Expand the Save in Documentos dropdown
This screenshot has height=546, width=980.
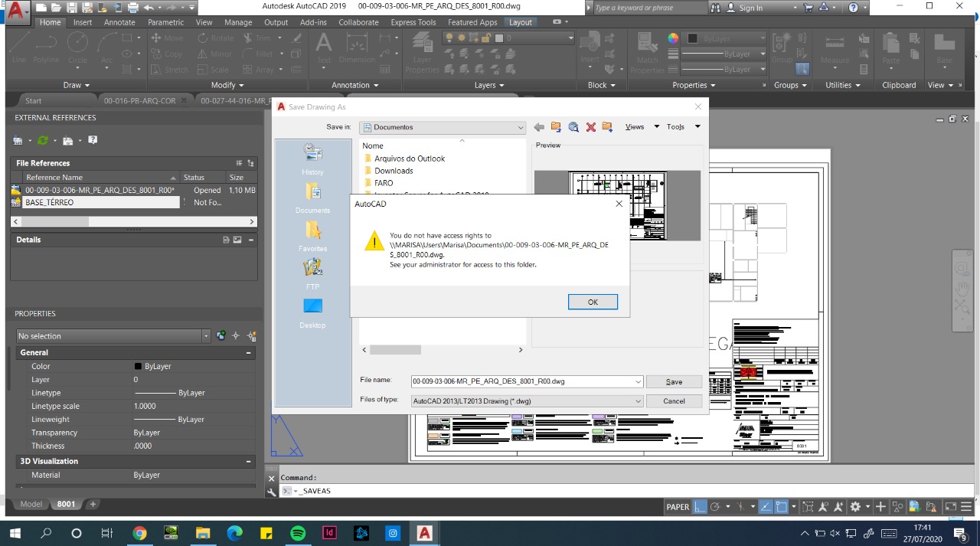[x=520, y=128]
